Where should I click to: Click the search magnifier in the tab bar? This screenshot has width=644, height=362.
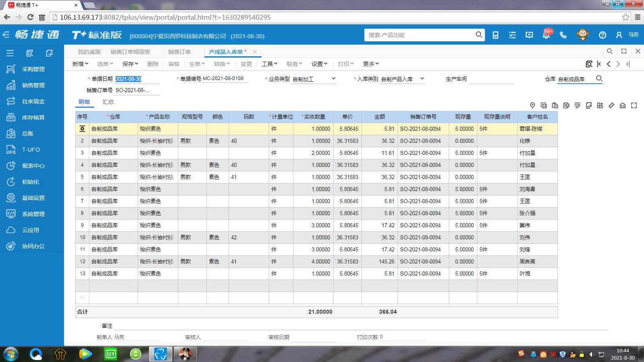coord(610,51)
